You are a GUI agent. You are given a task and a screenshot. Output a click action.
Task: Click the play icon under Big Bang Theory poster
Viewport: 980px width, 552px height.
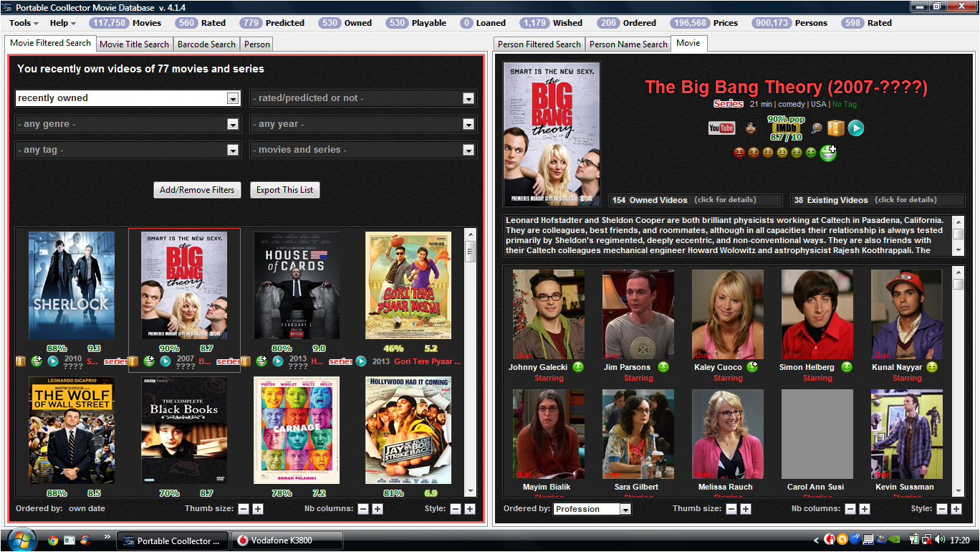165,361
